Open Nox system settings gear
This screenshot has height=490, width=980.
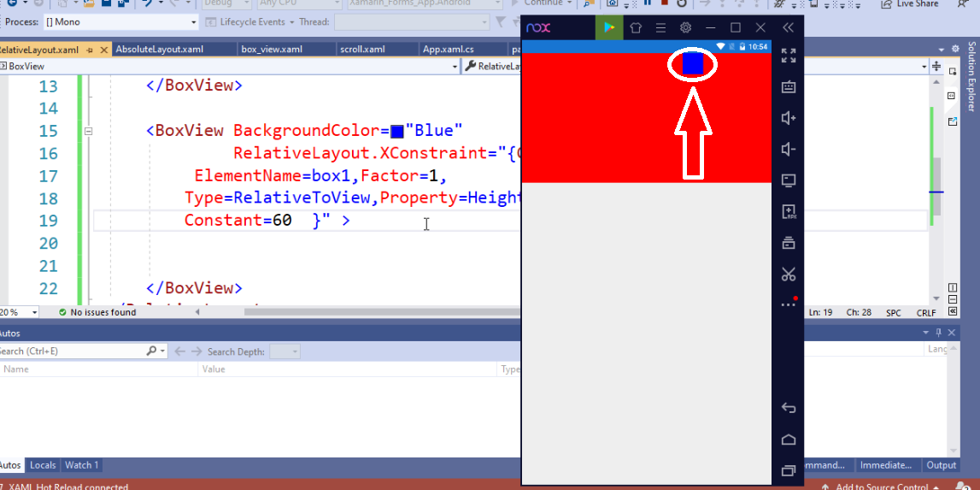pos(685,27)
